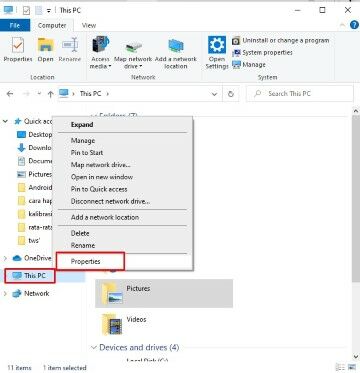Click the Refresh button
This screenshot has height=373, width=360.
pyautogui.click(x=231, y=94)
